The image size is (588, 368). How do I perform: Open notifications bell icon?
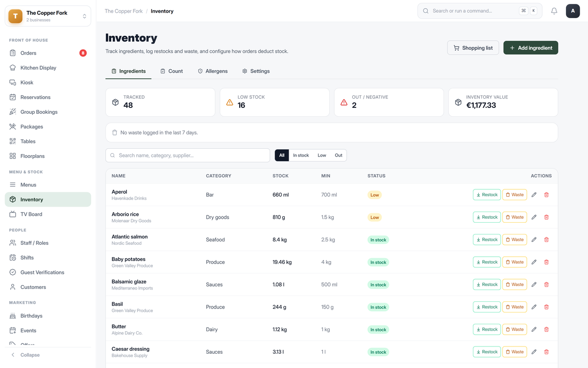(x=554, y=11)
